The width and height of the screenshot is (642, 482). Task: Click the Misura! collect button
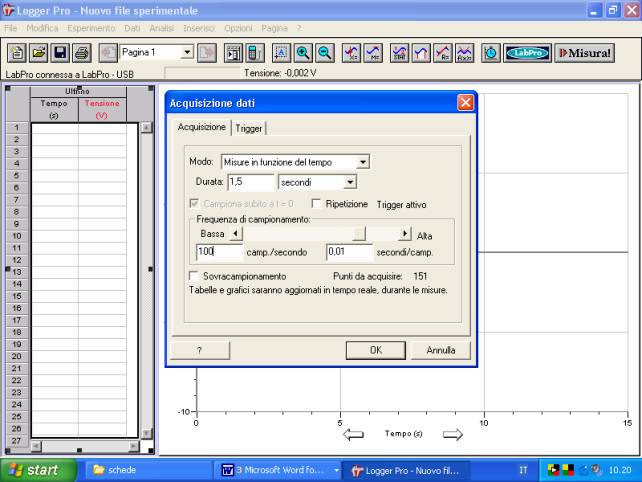point(584,53)
